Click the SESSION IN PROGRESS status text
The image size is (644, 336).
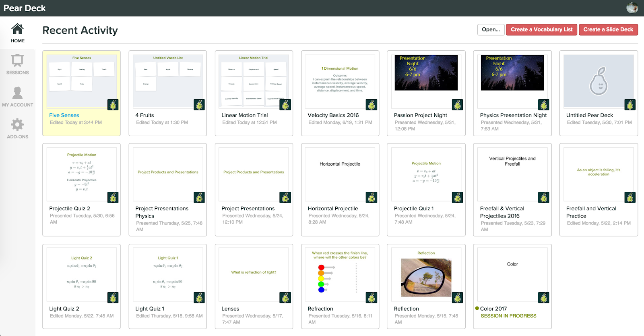pos(508,316)
